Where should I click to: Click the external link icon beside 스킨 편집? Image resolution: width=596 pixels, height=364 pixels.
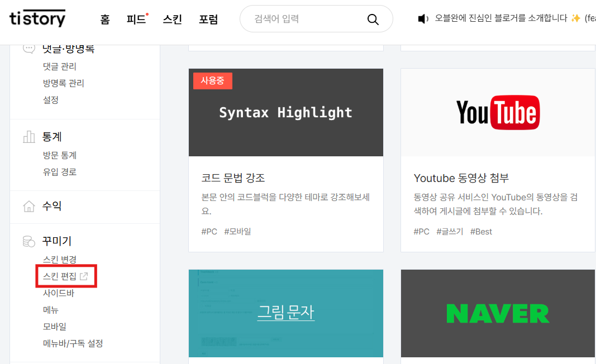coord(84,276)
